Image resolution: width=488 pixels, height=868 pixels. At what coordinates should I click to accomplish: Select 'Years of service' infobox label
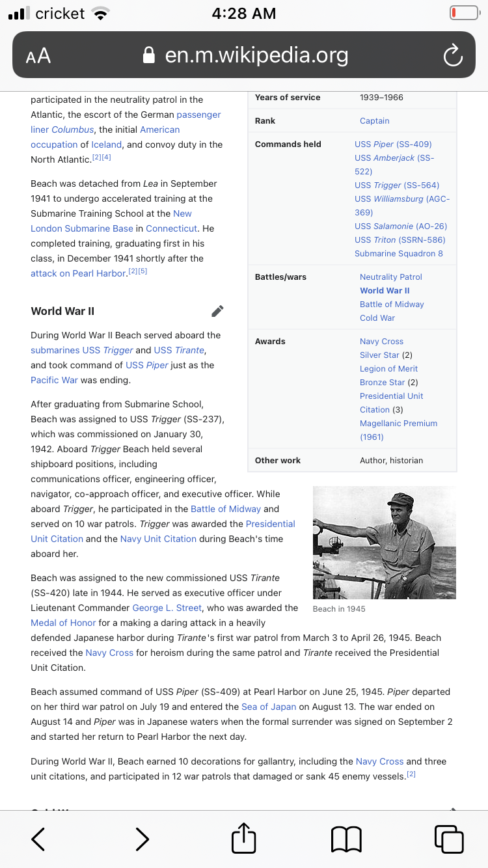[288, 98]
